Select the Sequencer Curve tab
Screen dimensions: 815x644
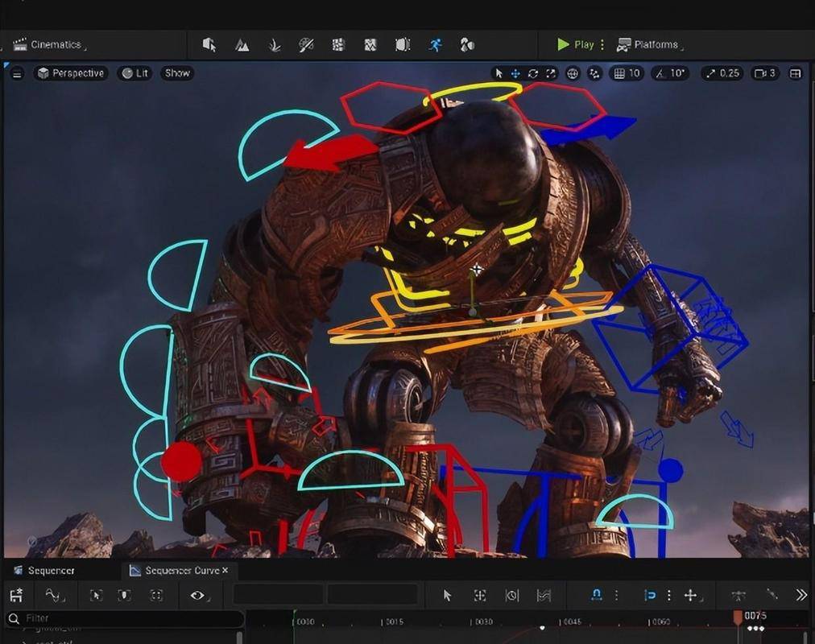click(x=181, y=571)
